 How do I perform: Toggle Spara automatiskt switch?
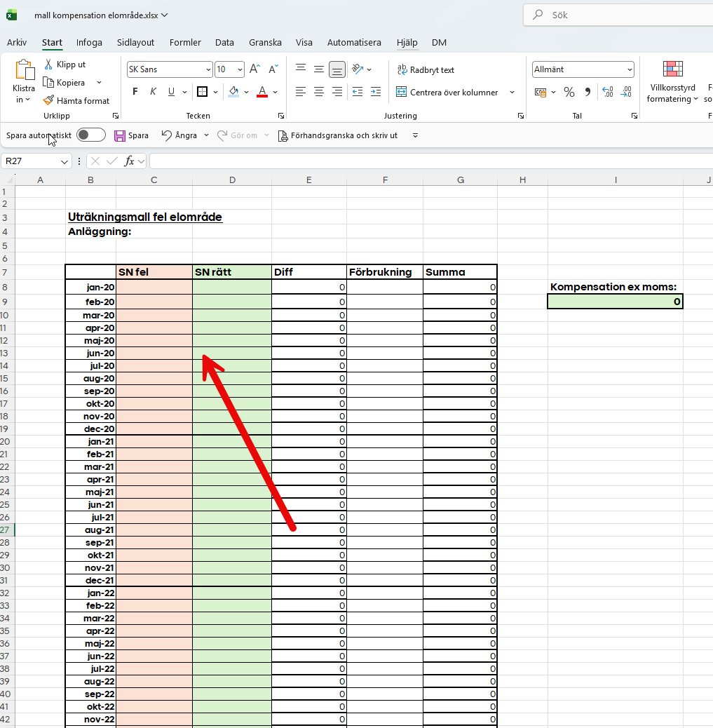click(x=91, y=135)
